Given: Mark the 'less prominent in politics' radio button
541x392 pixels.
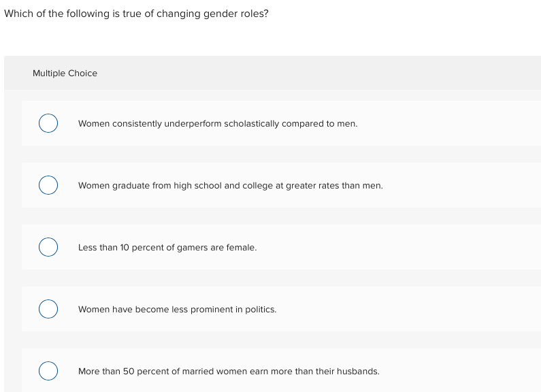Looking at the screenshot, I should point(48,309).
